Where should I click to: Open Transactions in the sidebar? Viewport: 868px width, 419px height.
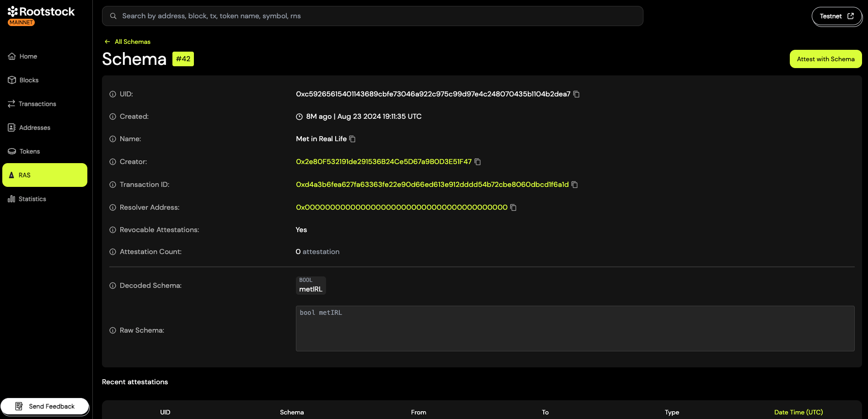click(37, 104)
